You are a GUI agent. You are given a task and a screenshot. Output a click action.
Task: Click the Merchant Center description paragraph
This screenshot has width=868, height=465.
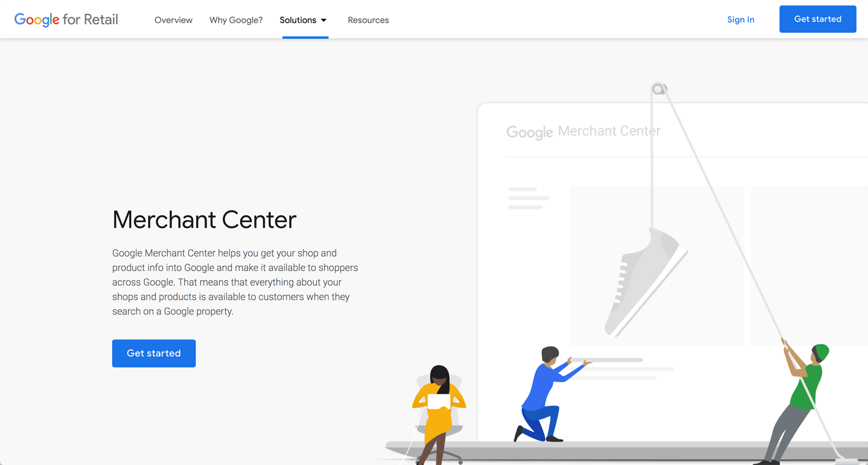[235, 282]
